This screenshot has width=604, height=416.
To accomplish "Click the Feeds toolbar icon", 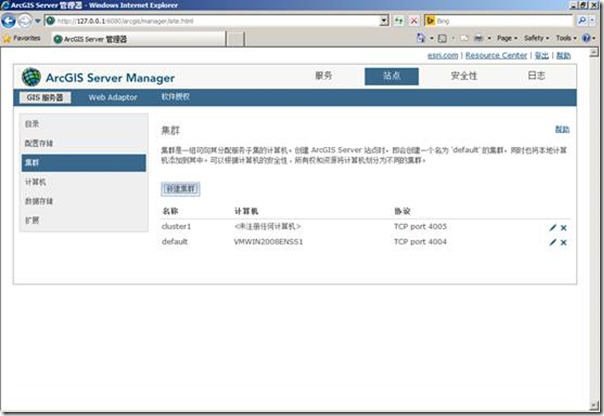I will pos(443,38).
